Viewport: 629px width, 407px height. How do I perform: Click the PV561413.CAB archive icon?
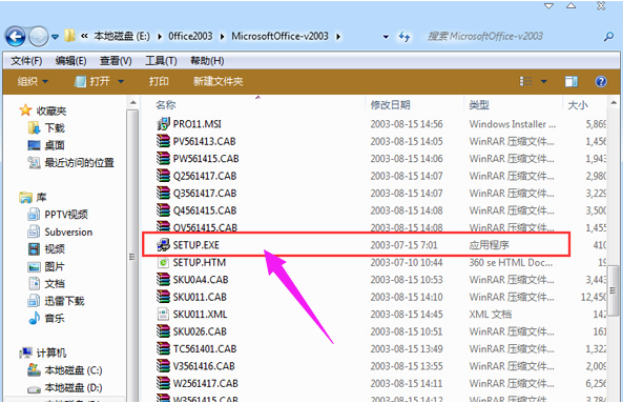(x=164, y=141)
